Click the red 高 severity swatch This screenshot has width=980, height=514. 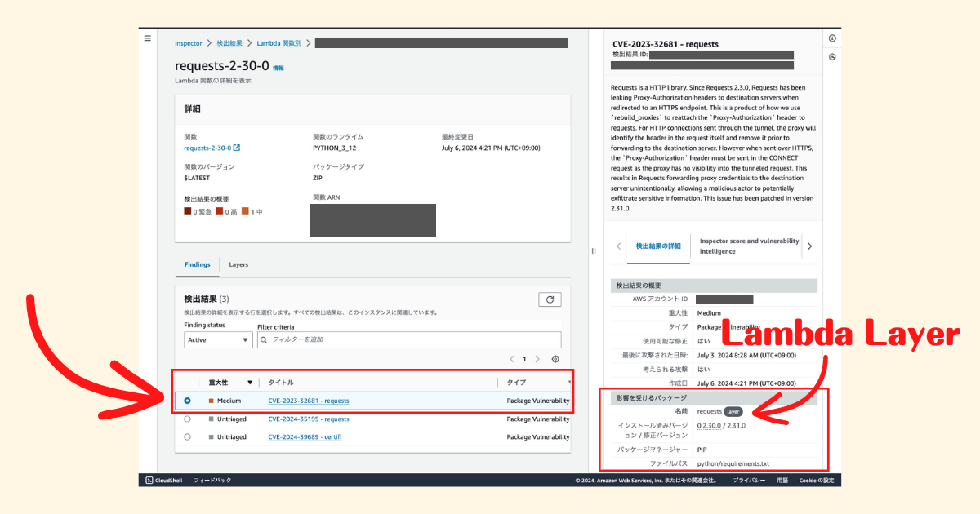[x=219, y=211]
